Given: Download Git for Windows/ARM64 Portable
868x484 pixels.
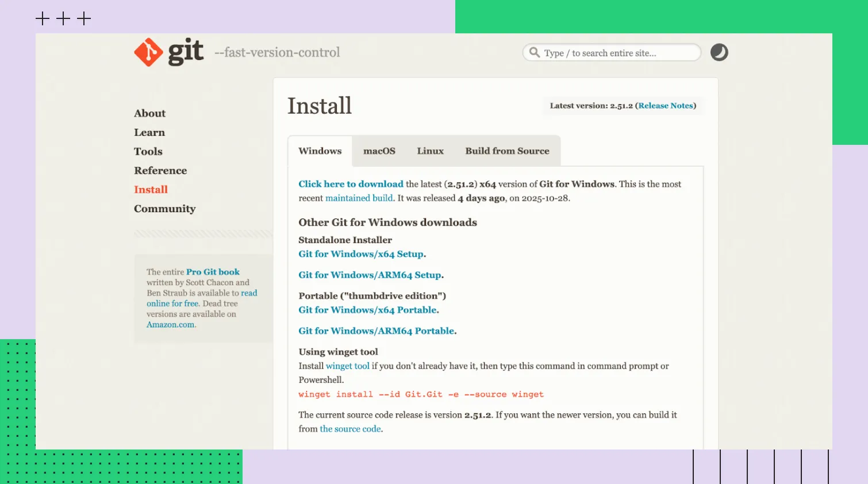Looking at the screenshot, I should click(x=377, y=331).
